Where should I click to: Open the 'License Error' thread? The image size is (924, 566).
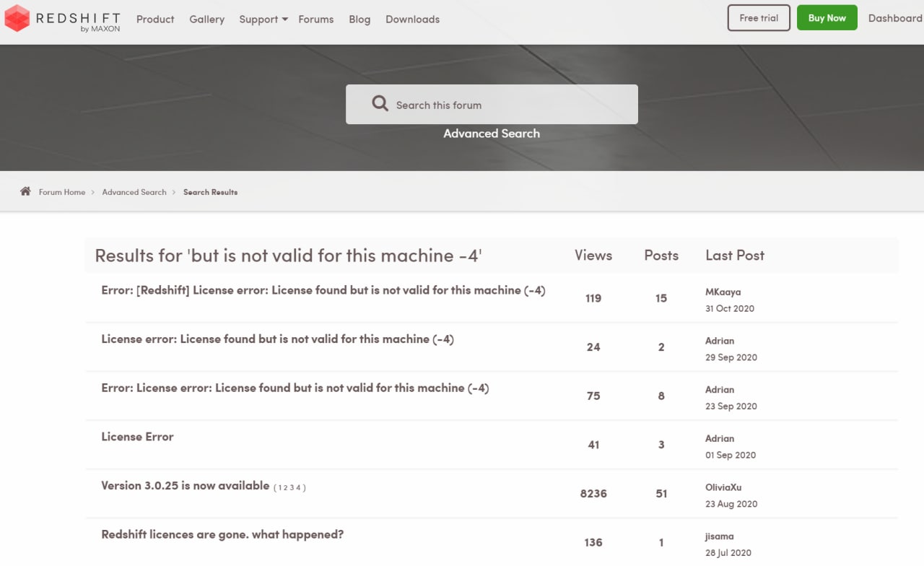click(137, 437)
